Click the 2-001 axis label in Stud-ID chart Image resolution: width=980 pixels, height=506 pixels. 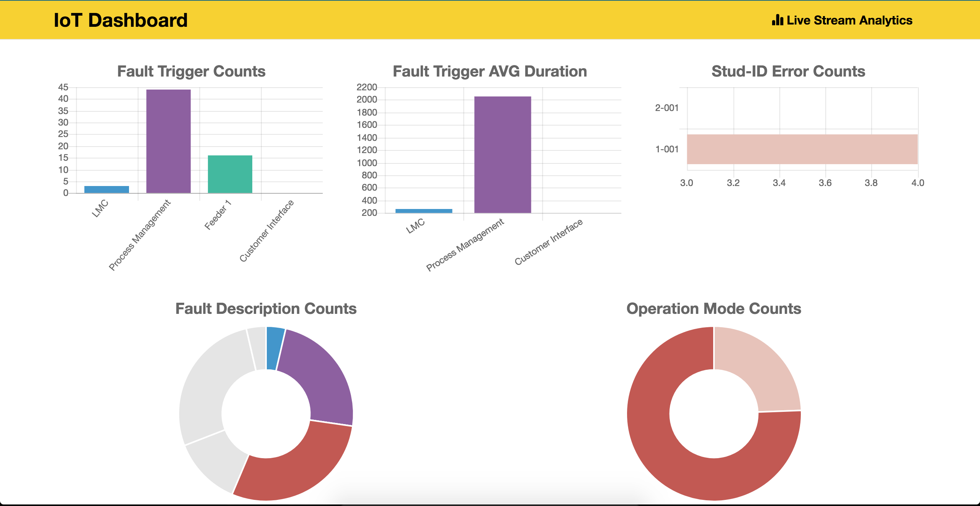click(x=666, y=108)
